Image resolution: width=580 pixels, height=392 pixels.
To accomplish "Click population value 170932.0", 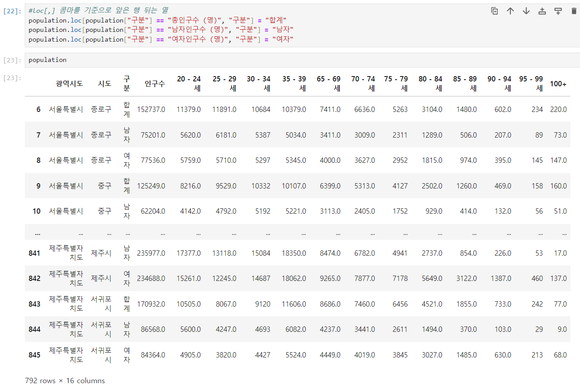I will tap(151, 304).
